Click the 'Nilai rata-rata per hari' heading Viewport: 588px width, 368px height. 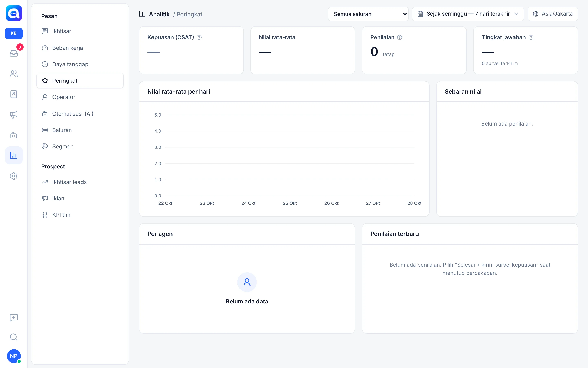[179, 92]
